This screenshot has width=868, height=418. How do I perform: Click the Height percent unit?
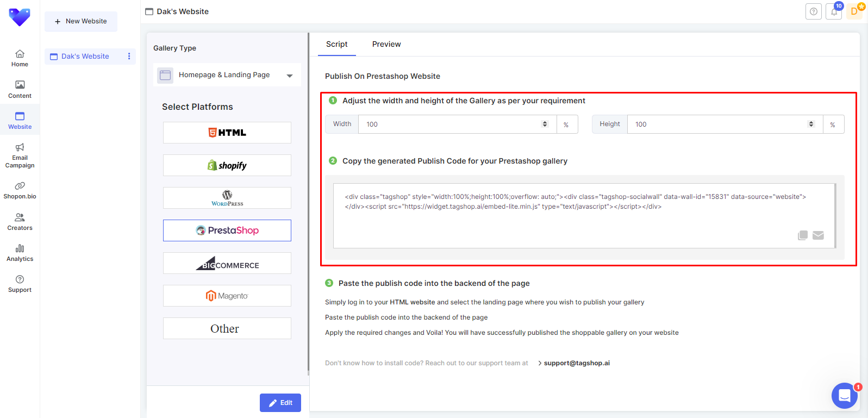pos(833,124)
